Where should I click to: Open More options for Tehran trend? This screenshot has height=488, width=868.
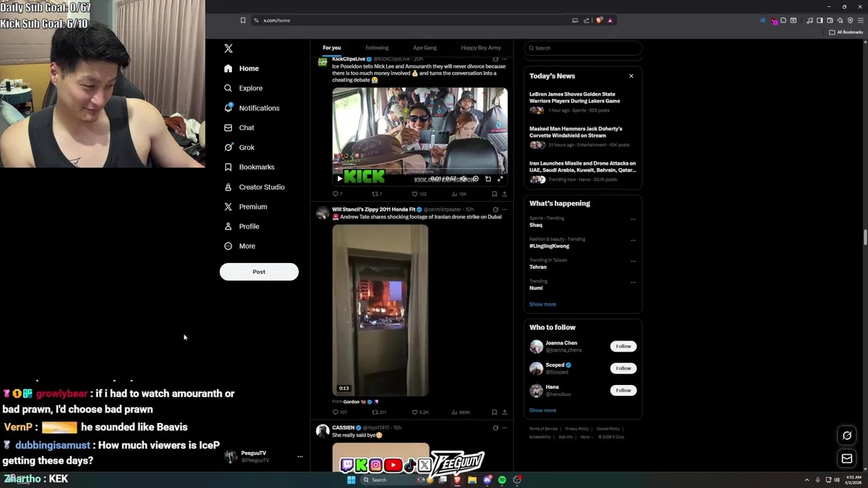coord(633,261)
